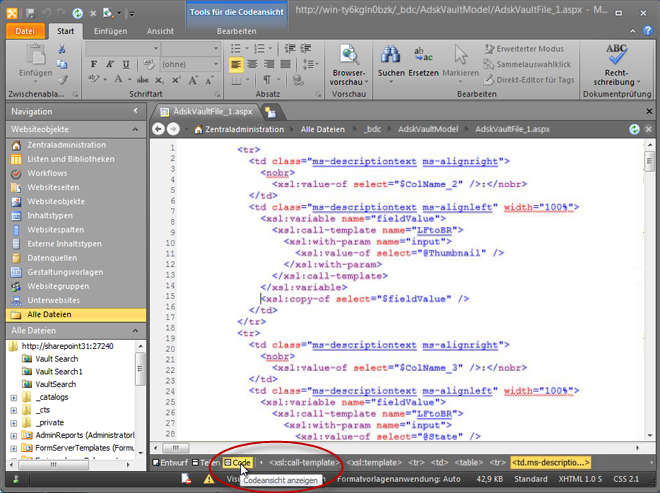Viewport: 660px width, 493px height.
Task: Open the Datei tab
Action: [25, 31]
